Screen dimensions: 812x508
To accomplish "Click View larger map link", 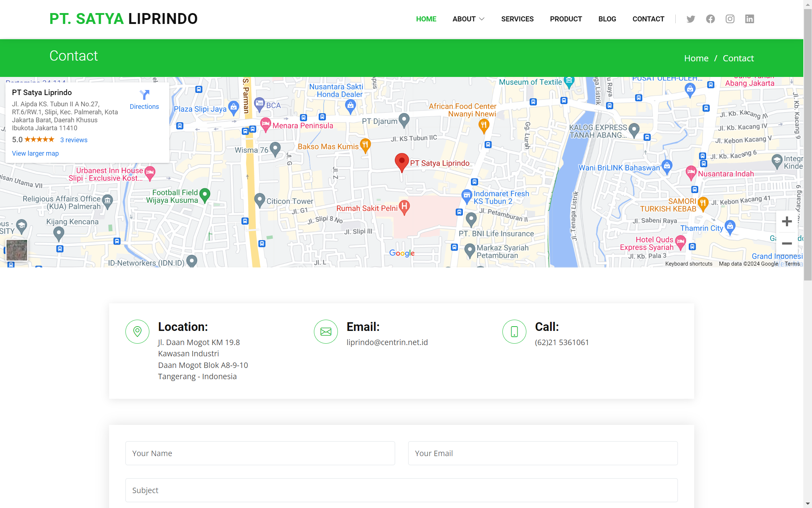I will (x=35, y=153).
